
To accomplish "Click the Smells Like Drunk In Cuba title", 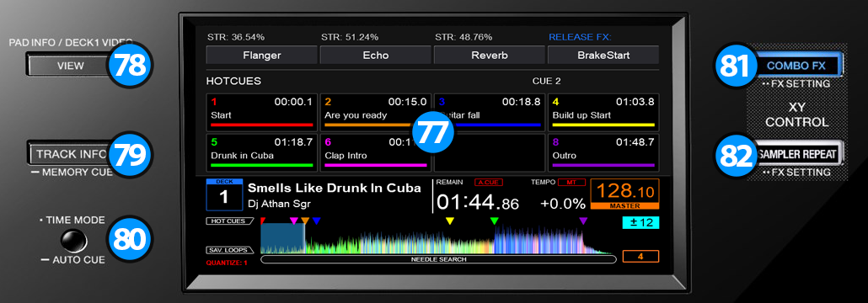I will pos(335,188).
